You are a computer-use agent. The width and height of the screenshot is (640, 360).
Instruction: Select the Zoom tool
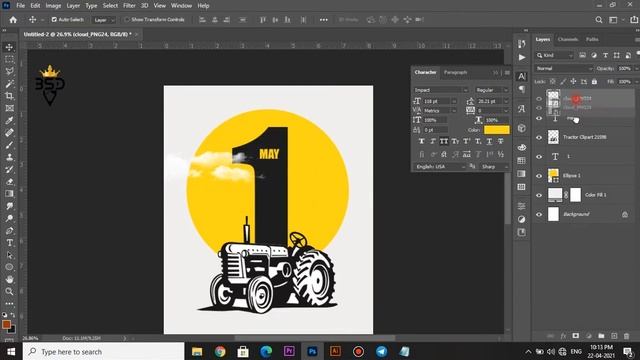9,291
